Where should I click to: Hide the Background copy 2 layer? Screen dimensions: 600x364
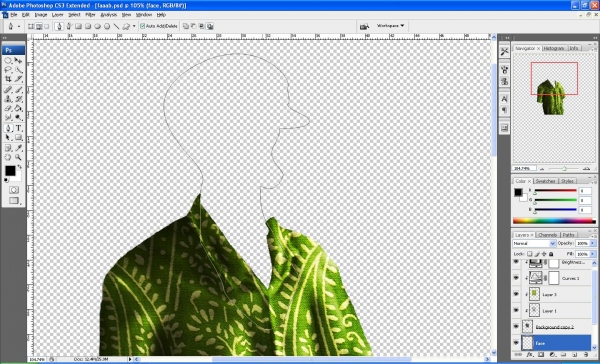(516, 326)
